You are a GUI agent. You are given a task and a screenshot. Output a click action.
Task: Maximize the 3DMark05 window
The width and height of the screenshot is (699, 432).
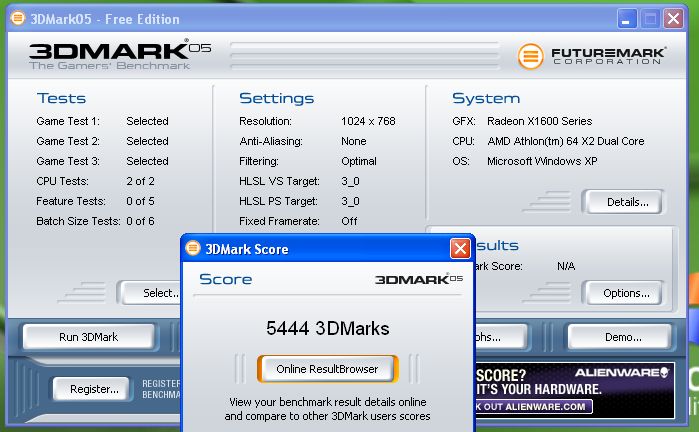point(650,18)
